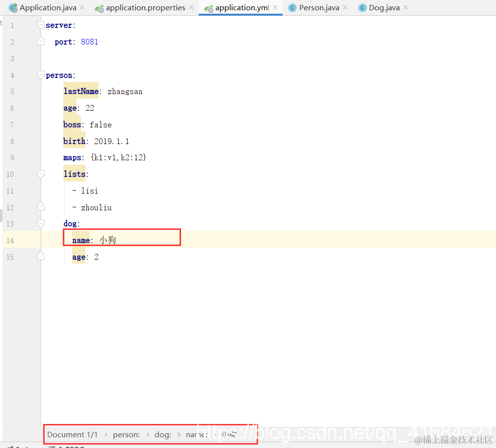Click the list item lisi
Screen dimensions: 496x448
89,191
